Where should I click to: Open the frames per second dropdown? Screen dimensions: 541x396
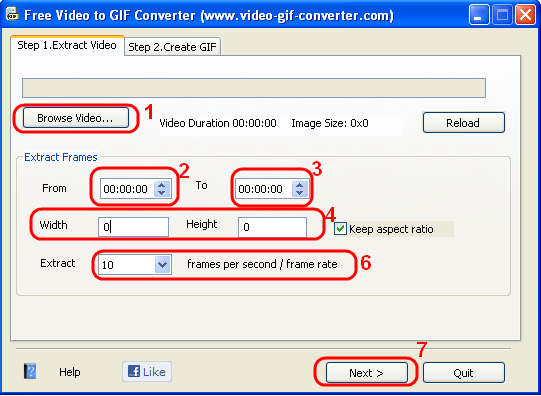click(x=162, y=265)
